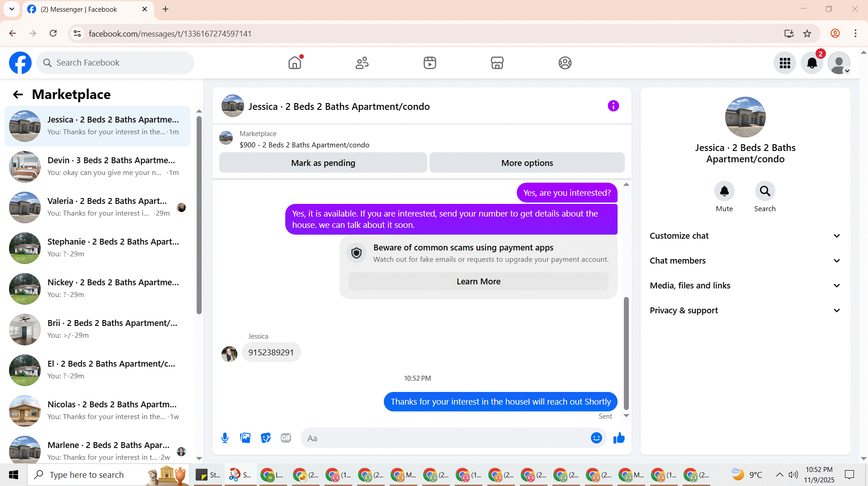Open Jessica conversation in the chat list

pos(97,126)
